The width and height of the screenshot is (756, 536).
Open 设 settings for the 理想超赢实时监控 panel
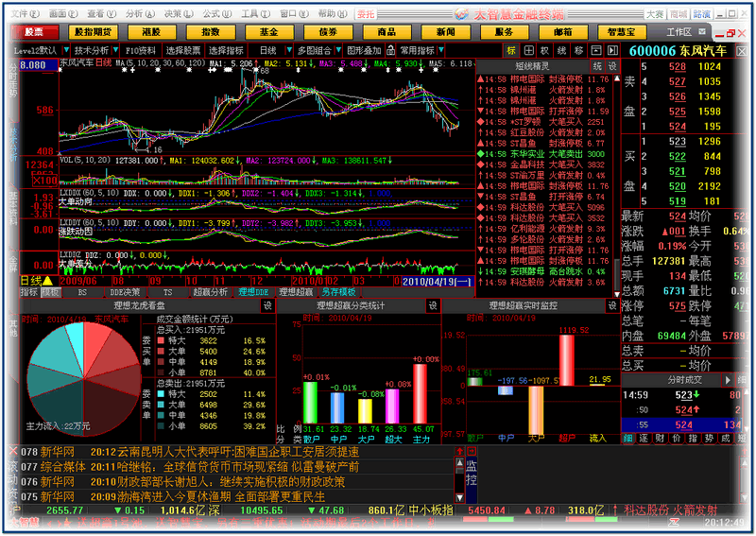611,305
